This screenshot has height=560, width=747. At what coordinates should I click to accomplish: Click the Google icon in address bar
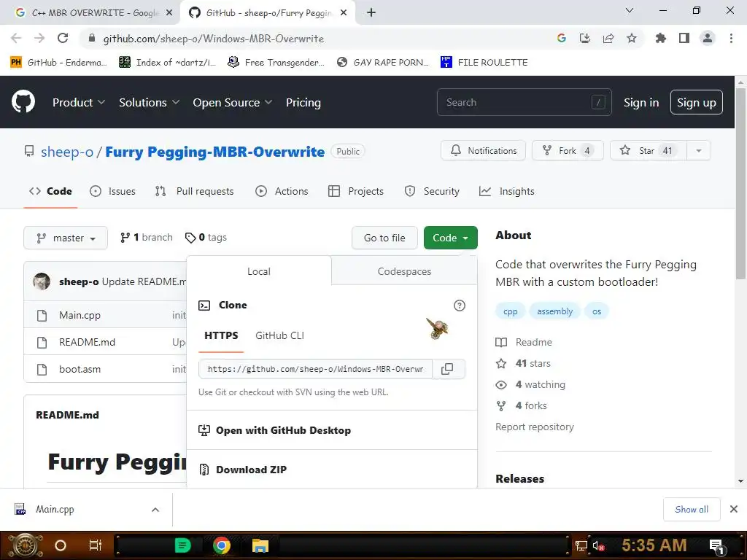click(x=562, y=39)
